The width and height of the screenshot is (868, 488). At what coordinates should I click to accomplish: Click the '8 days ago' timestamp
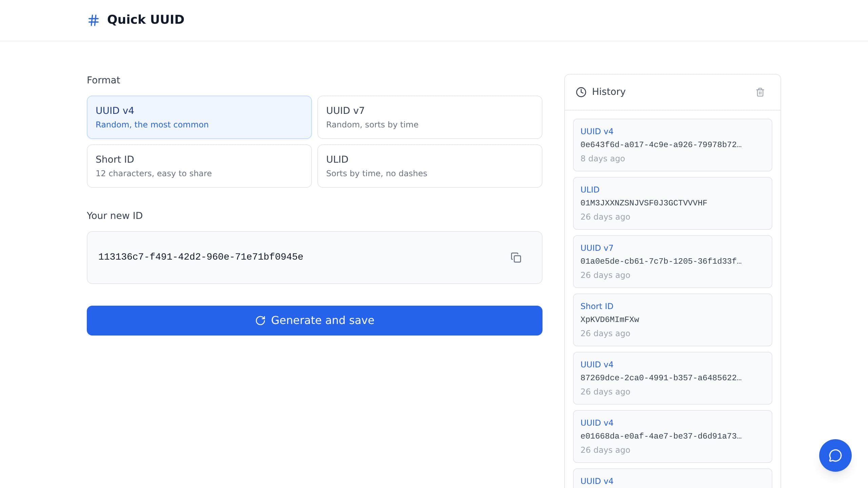(603, 159)
